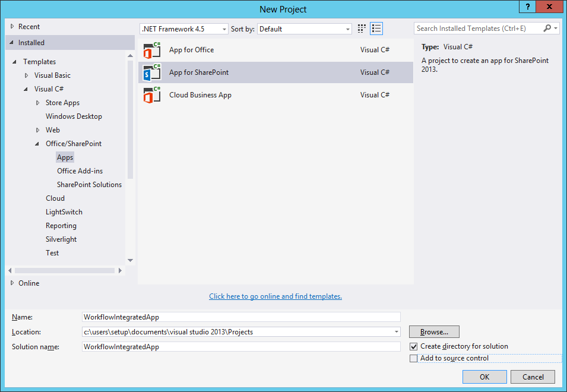Expand the Web node arrow
This screenshot has height=392, width=567.
pyautogui.click(x=37, y=130)
